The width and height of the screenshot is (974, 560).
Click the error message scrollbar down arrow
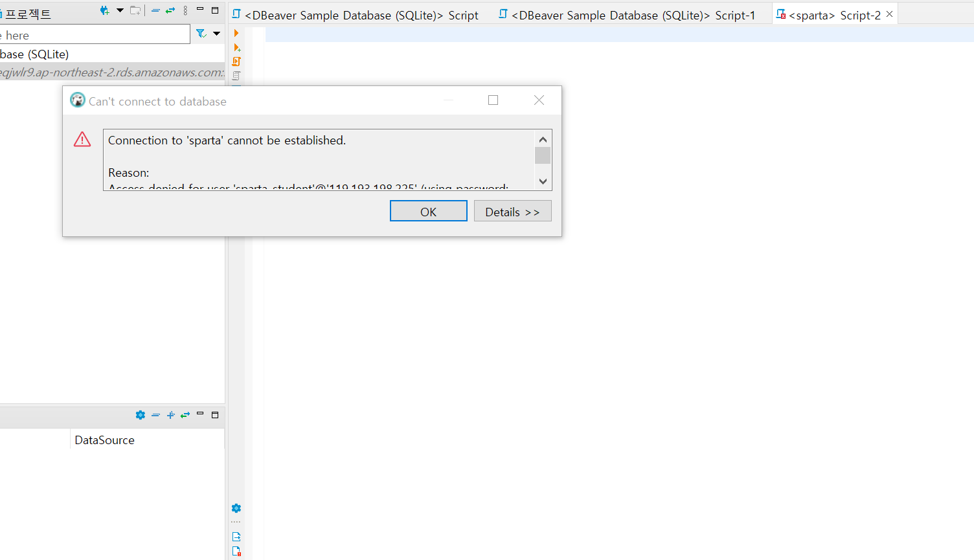tap(543, 181)
